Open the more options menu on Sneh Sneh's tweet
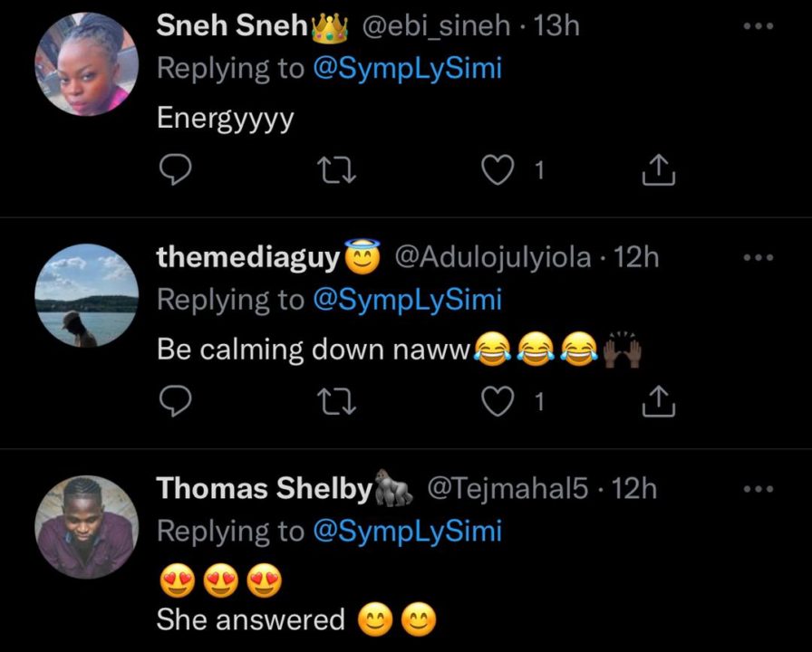Screen dimensions: 812x652 coord(758,26)
